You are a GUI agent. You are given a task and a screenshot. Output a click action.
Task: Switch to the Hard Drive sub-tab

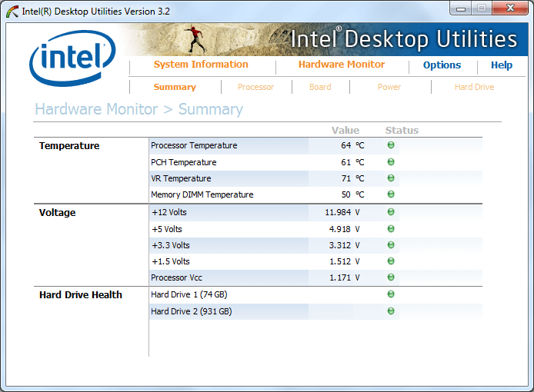(x=475, y=87)
